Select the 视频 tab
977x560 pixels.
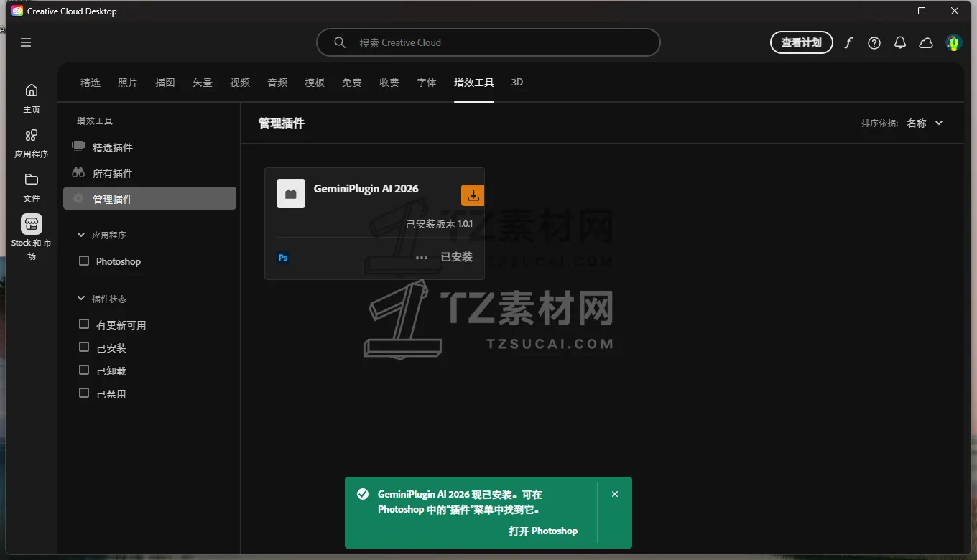(240, 83)
